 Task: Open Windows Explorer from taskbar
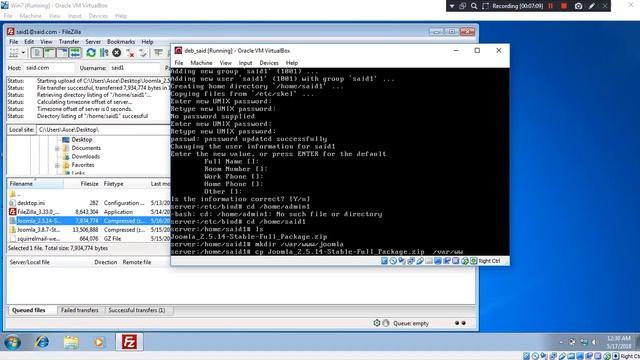pyautogui.click(x=71, y=342)
